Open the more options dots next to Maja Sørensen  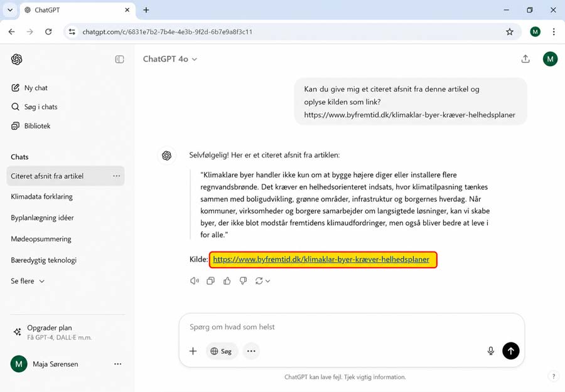pos(117,364)
